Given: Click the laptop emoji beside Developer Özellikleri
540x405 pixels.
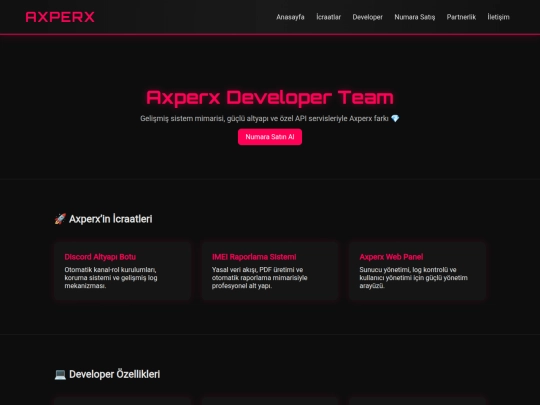Looking at the screenshot, I should click(60, 374).
